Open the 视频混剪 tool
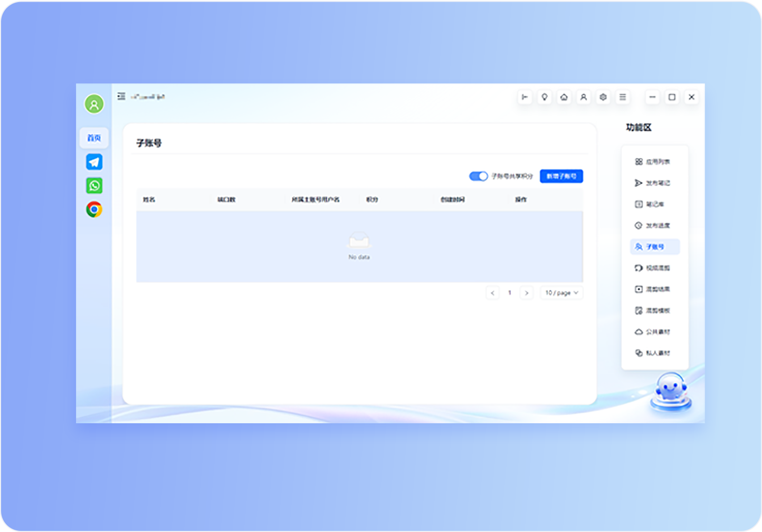This screenshot has height=532, width=762. point(654,268)
